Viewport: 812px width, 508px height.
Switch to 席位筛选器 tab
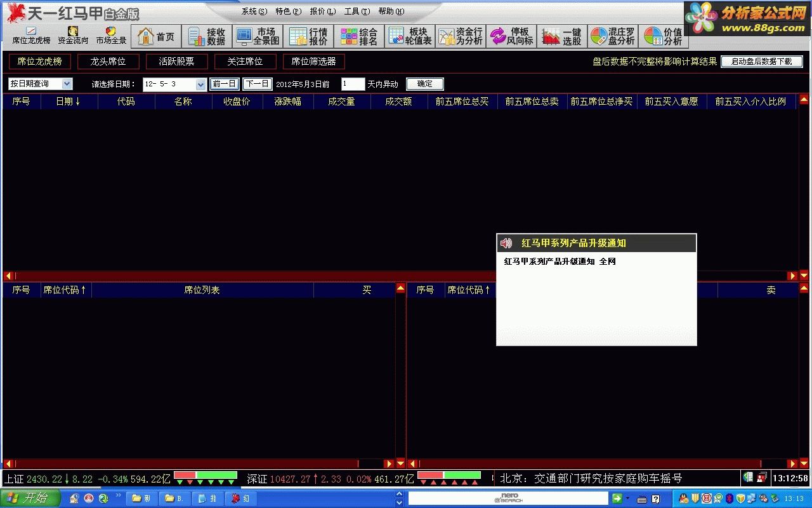[314, 62]
